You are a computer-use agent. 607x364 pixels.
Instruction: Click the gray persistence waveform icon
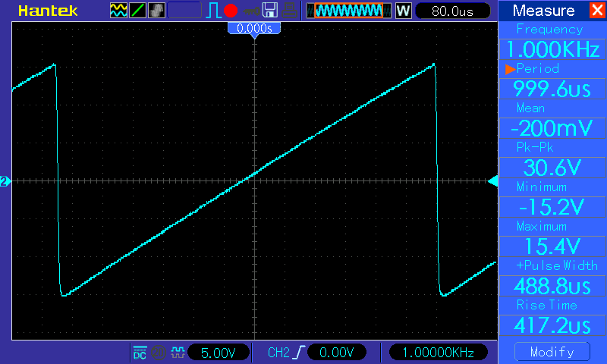tap(156, 11)
